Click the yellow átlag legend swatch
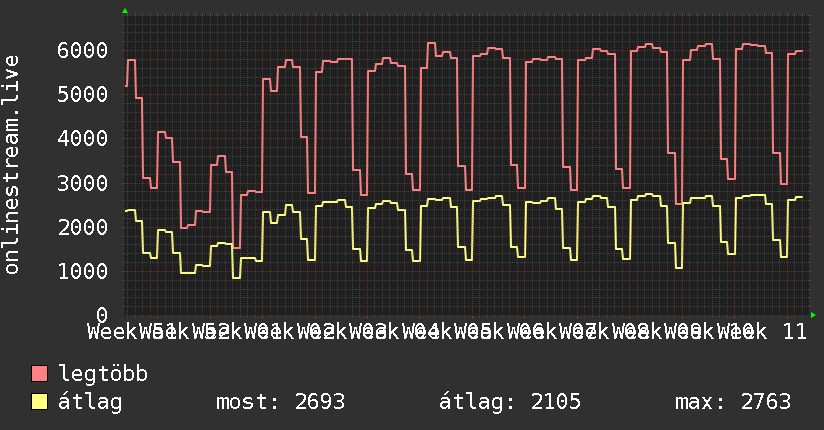 coord(39,402)
